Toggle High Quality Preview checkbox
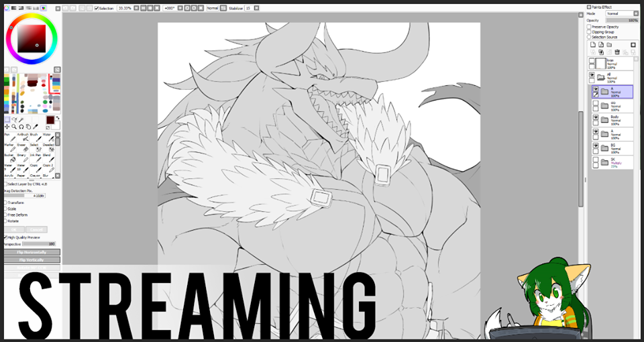The image size is (644, 342). pyautogui.click(x=6, y=237)
